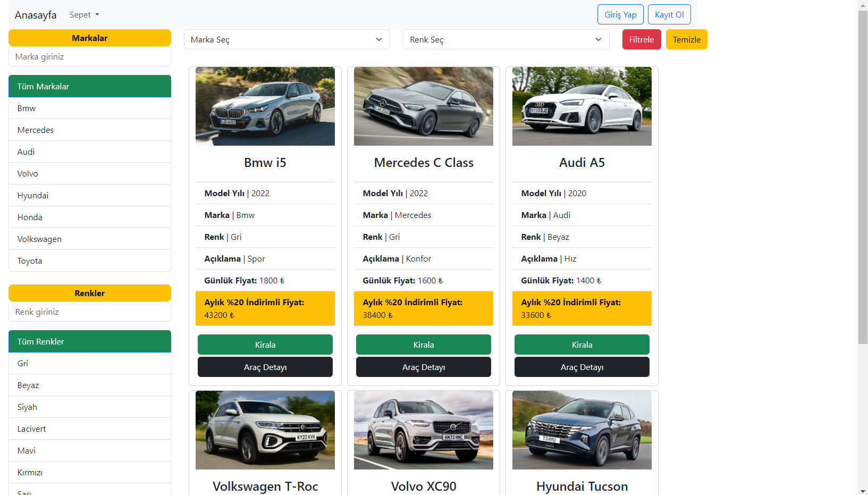Select Tüm Renkler in color list

tap(90, 341)
